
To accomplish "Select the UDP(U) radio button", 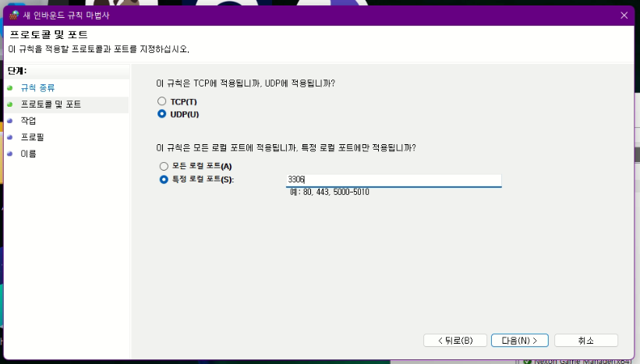I will coord(162,114).
